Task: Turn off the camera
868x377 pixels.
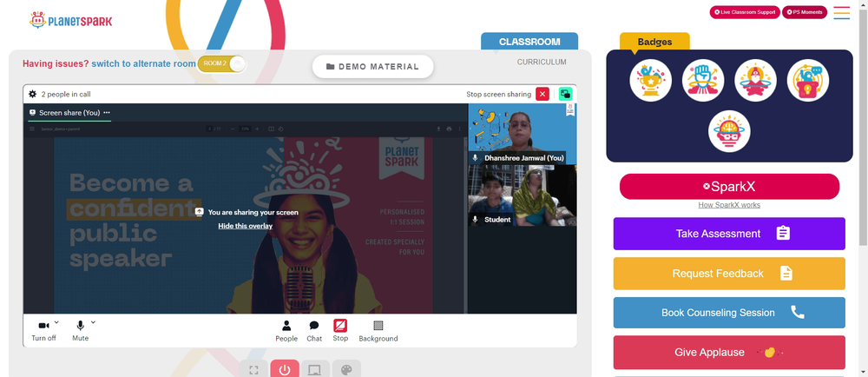Action: (43, 330)
